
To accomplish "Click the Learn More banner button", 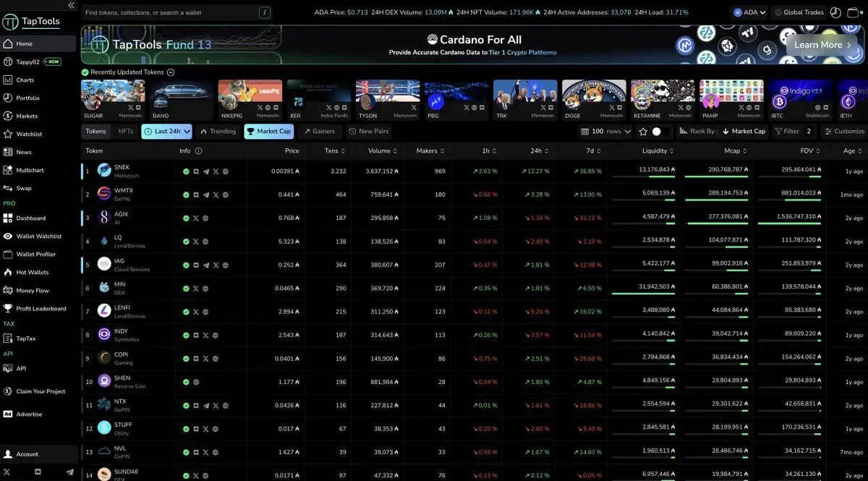I will pyautogui.click(x=822, y=45).
